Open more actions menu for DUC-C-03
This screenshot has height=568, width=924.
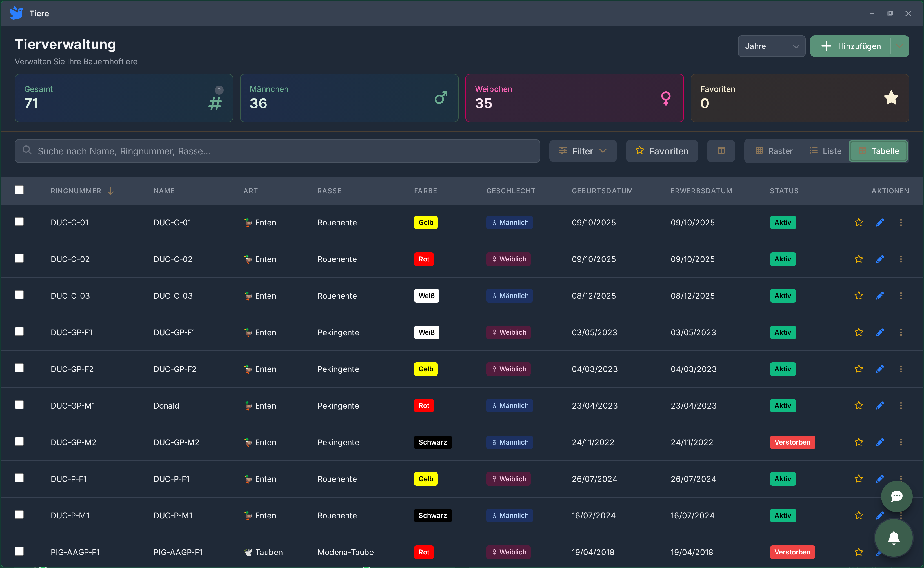[x=901, y=296]
